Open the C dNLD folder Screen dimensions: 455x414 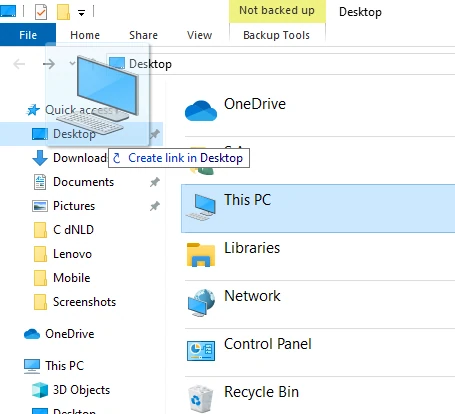(x=73, y=230)
